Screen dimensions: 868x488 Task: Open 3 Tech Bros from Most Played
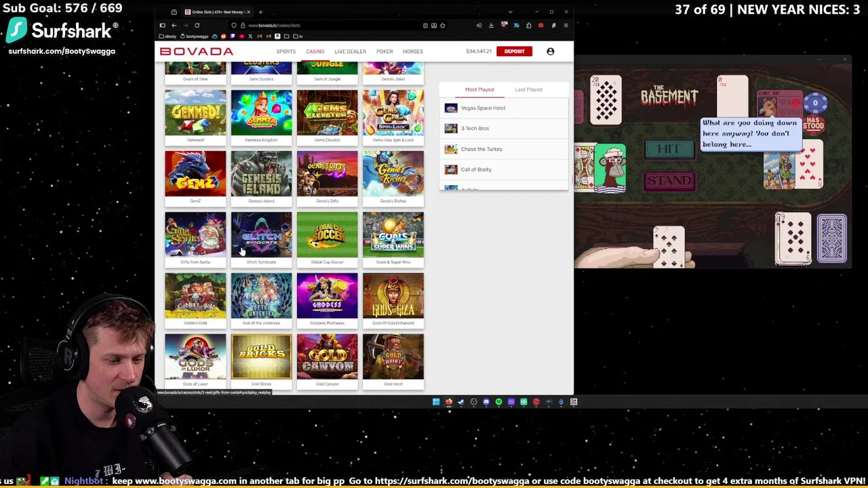coord(504,128)
